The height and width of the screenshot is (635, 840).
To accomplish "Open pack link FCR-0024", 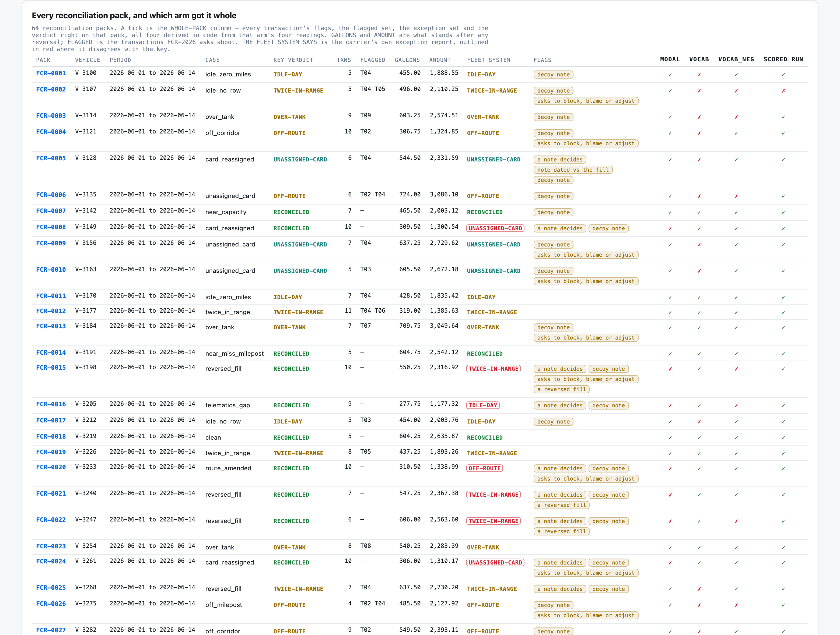I will [x=51, y=561].
